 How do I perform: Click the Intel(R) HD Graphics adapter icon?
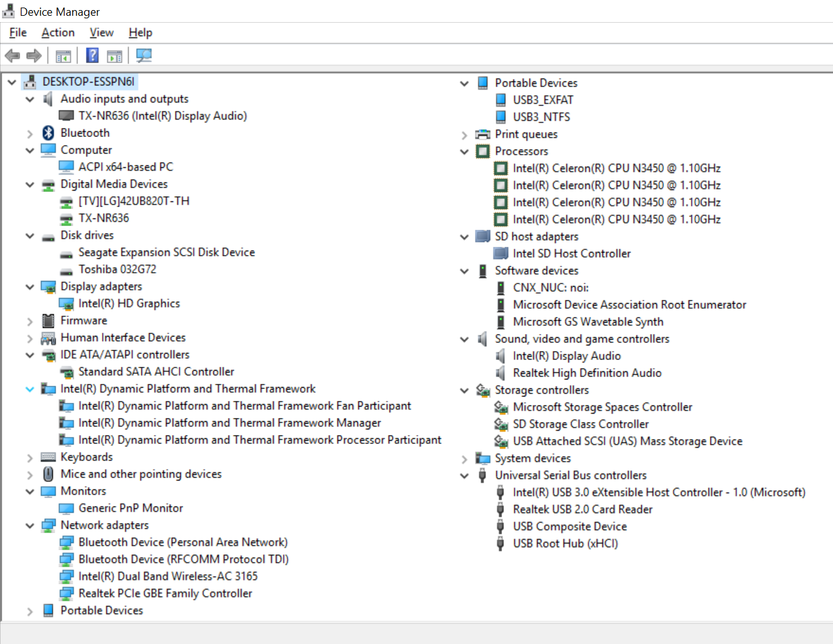66,304
